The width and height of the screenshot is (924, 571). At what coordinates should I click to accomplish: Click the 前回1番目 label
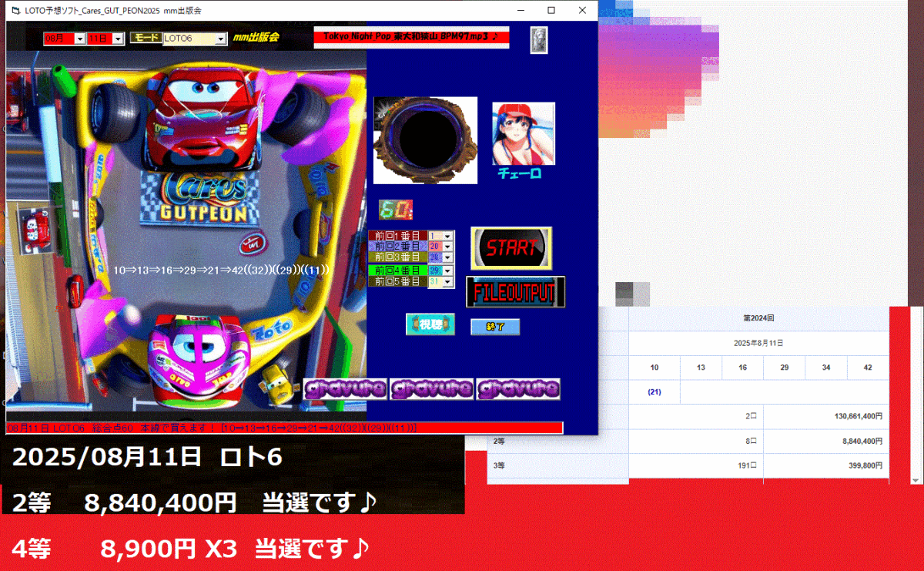(398, 236)
